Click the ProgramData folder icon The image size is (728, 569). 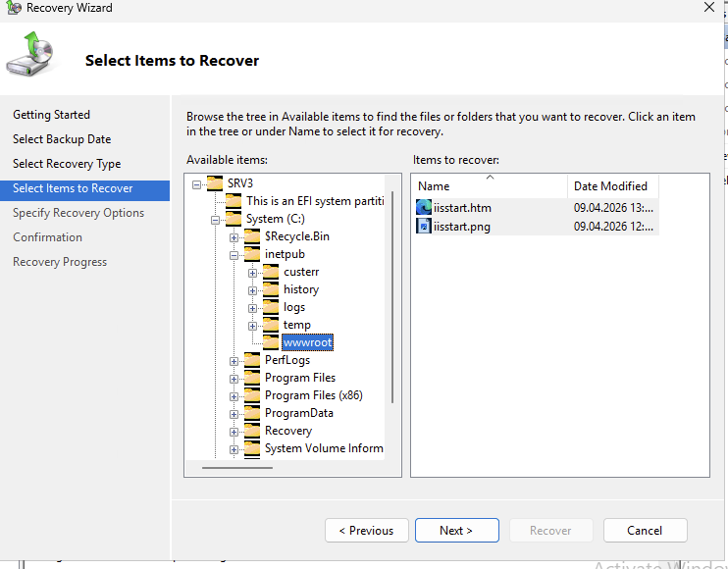252,413
